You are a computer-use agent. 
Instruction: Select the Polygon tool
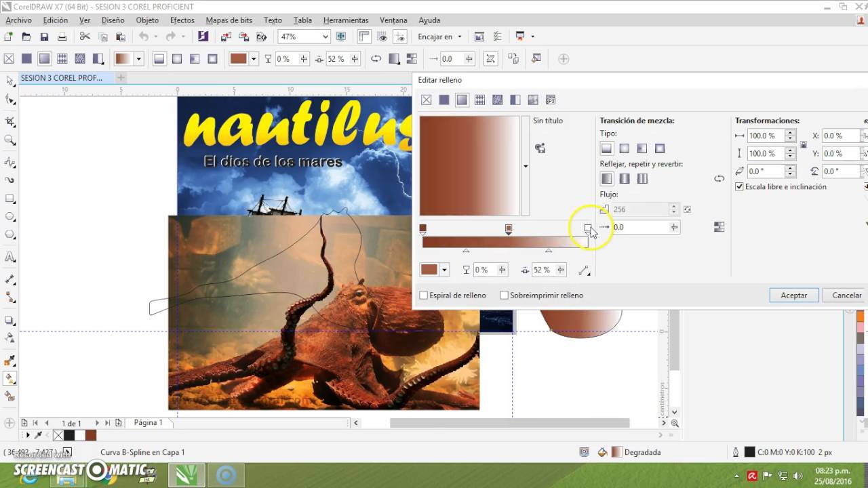[10, 235]
